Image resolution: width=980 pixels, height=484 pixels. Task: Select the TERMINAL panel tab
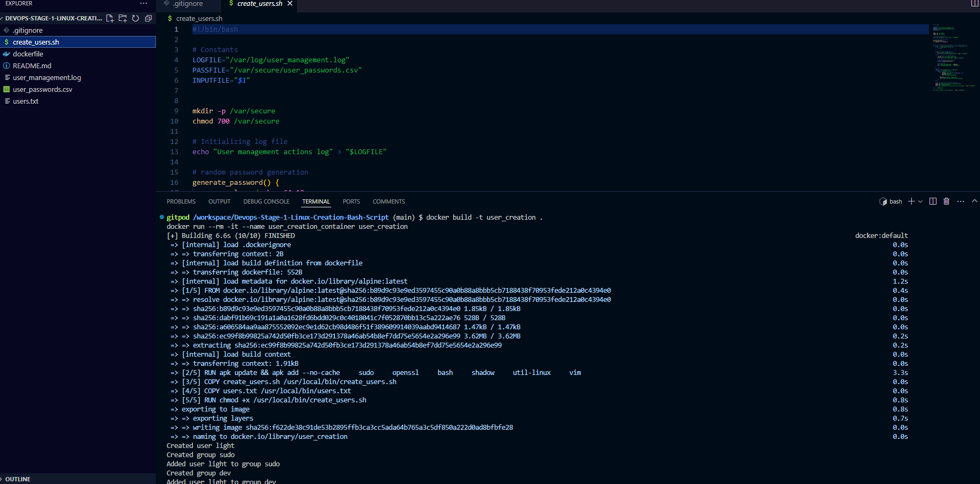tap(316, 201)
